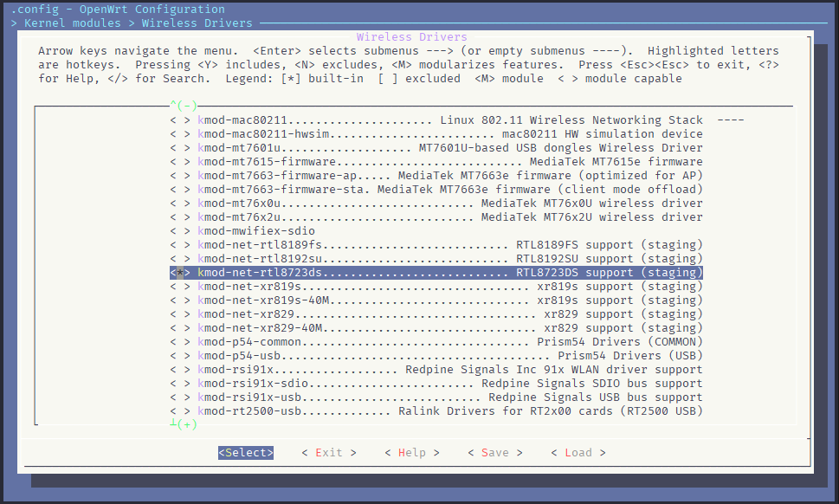Select the kmod-p54-usb Prism54 entry
This screenshot has width=839, height=504.
(436, 356)
